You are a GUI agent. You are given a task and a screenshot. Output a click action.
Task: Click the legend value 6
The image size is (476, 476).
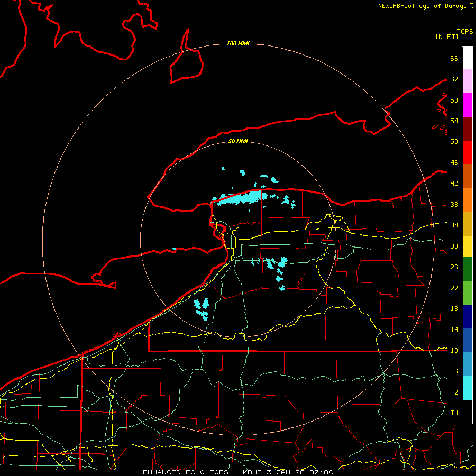pyautogui.click(x=456, y=371)
